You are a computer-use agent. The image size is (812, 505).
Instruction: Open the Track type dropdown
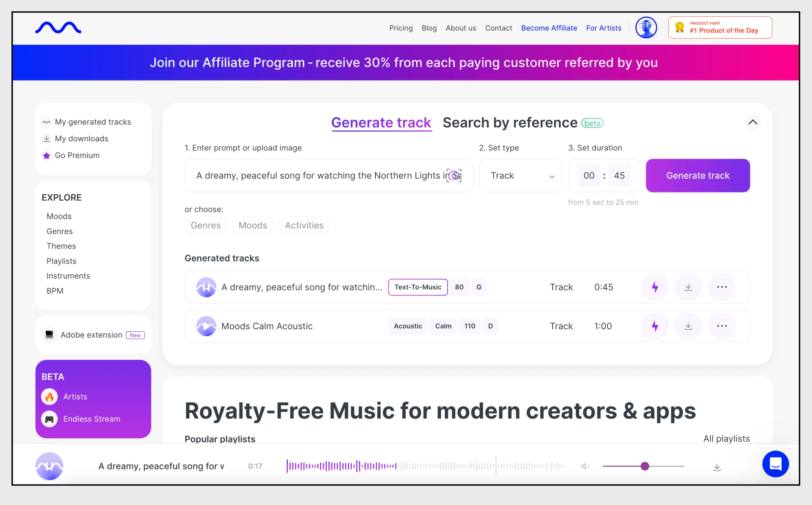(521, 176)
